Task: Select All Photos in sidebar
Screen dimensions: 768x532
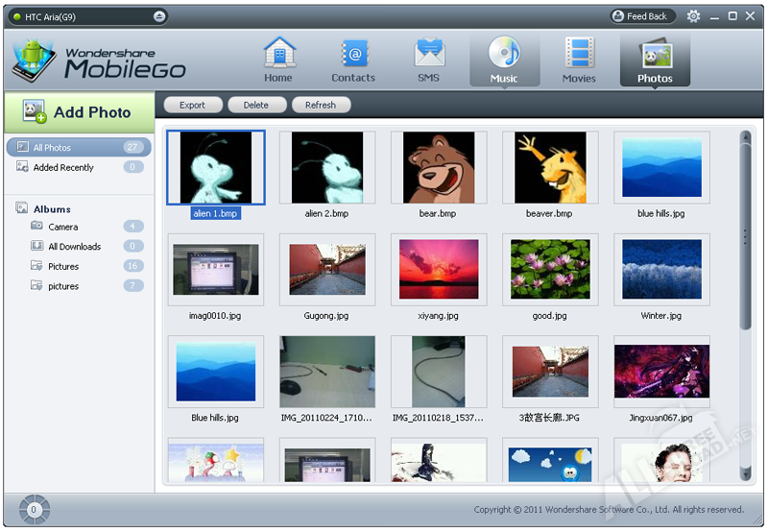Action: click(53, 148)
